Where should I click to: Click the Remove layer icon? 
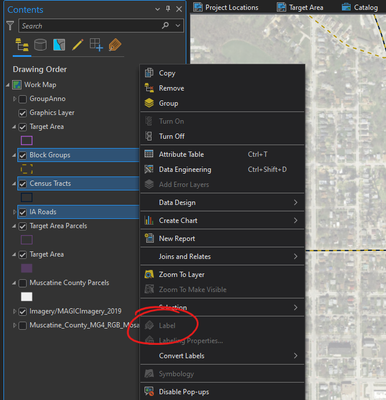click(149, 88)
